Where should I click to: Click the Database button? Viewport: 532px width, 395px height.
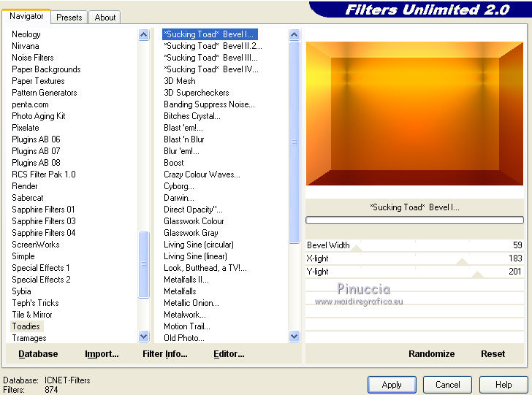point(38,354)
